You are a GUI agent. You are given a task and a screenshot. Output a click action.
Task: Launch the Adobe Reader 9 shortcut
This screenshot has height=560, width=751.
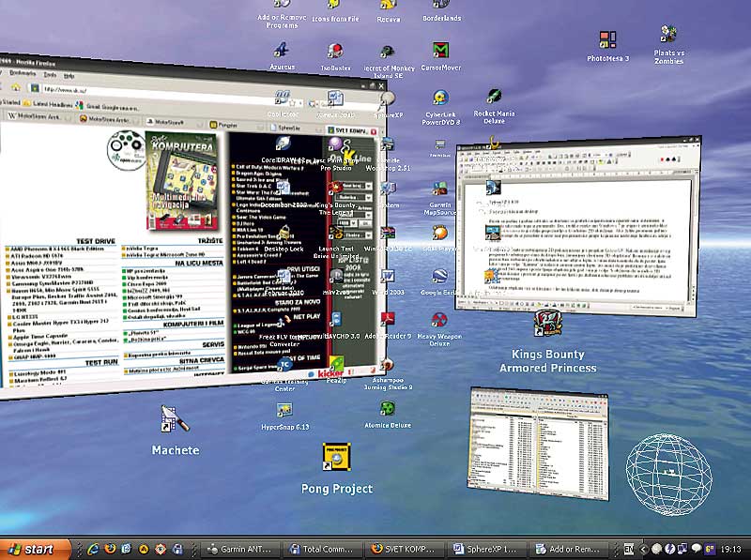click(x=388, y=320)
